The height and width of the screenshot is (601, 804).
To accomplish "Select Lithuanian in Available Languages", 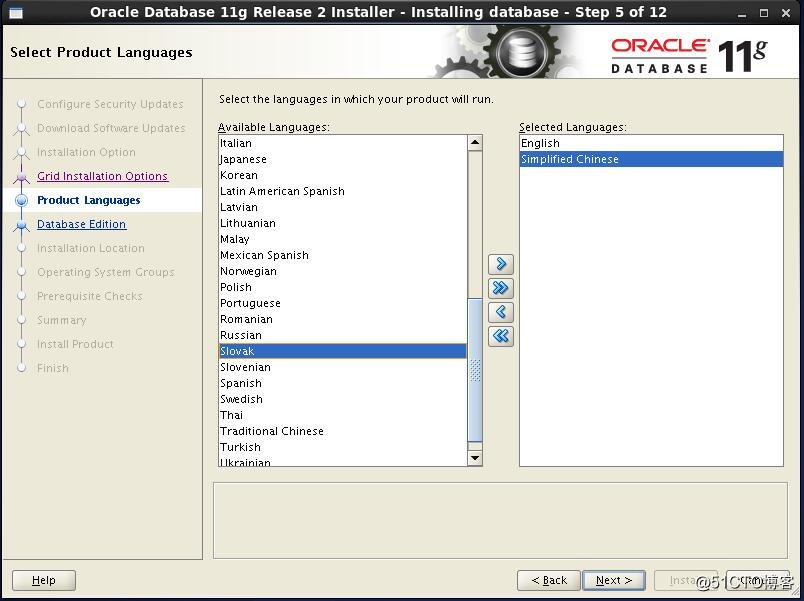I will [343, 223].
